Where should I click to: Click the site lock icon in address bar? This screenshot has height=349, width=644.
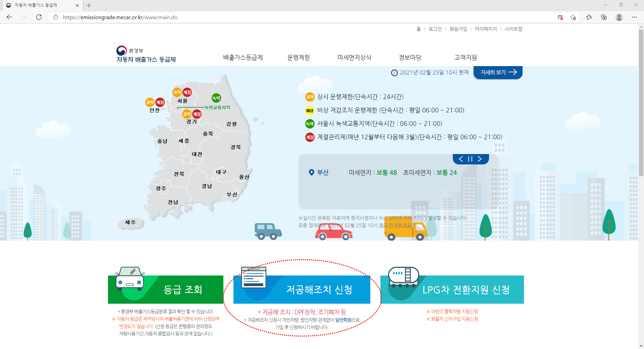[56, 17]
